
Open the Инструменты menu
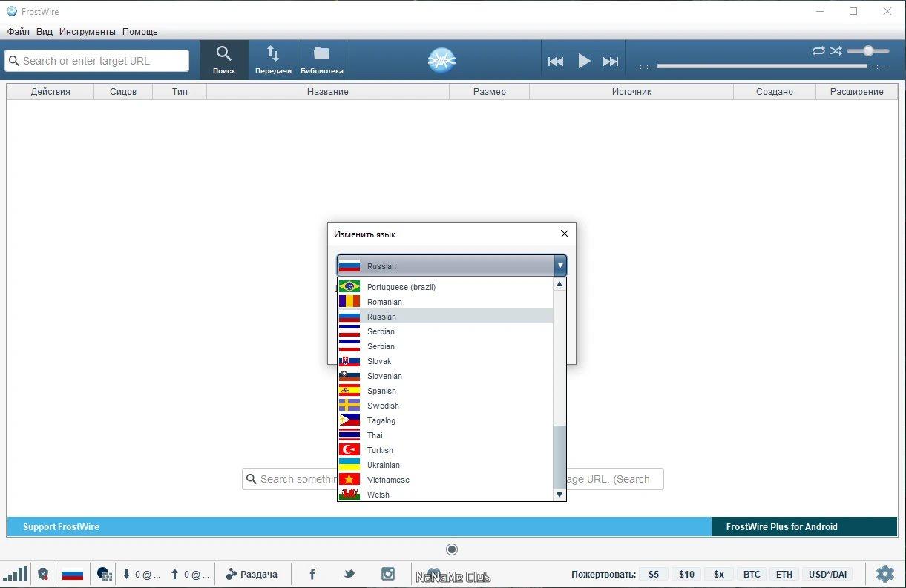click(88, 32)
